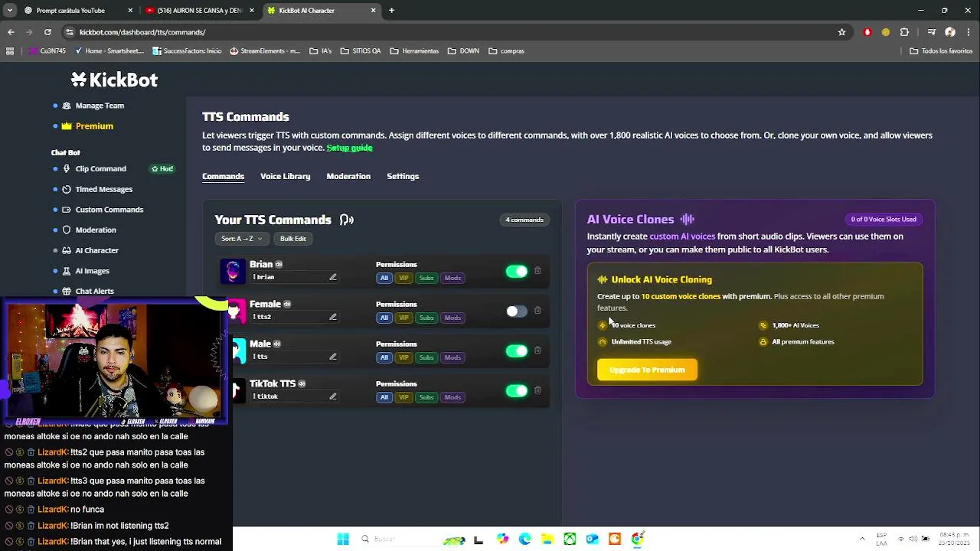Toggle All permission for TikTok TTS
980x551 pixels.
384,397
